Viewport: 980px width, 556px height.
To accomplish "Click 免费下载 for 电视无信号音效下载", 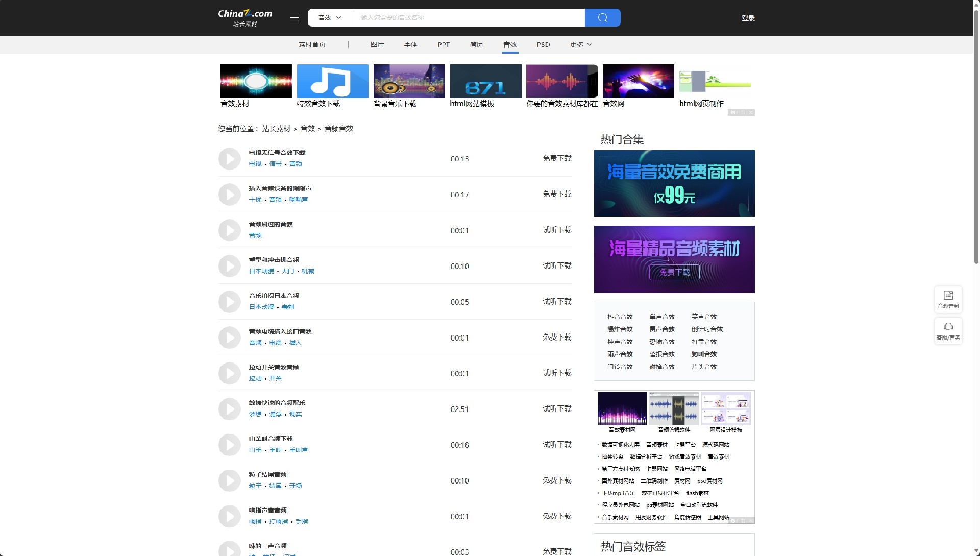I will pos(556,159).
